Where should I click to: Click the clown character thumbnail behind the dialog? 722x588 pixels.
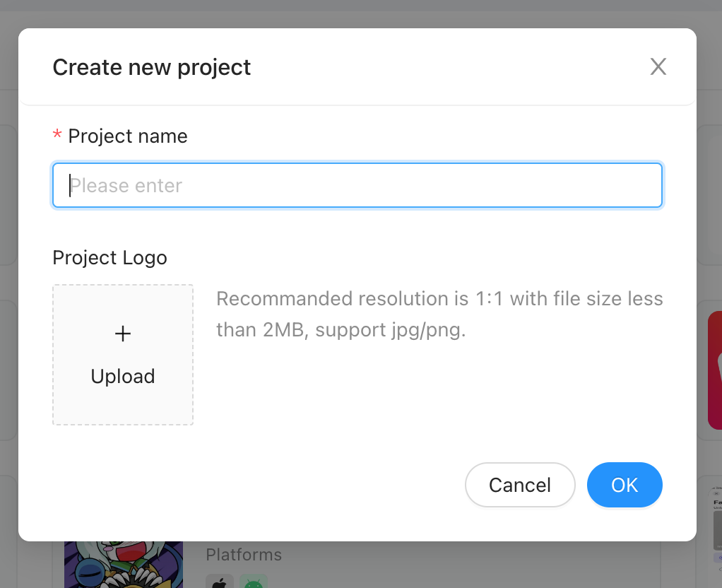click(x=123, y=565)
